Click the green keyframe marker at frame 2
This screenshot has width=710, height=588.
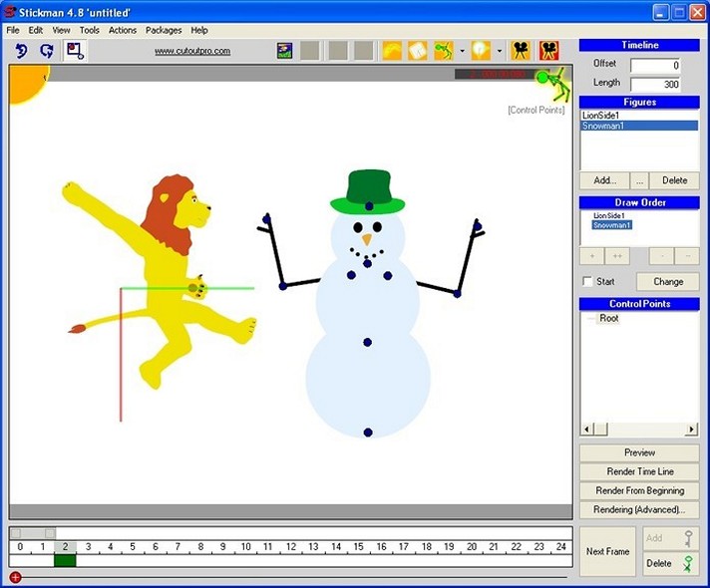(65, 561)
